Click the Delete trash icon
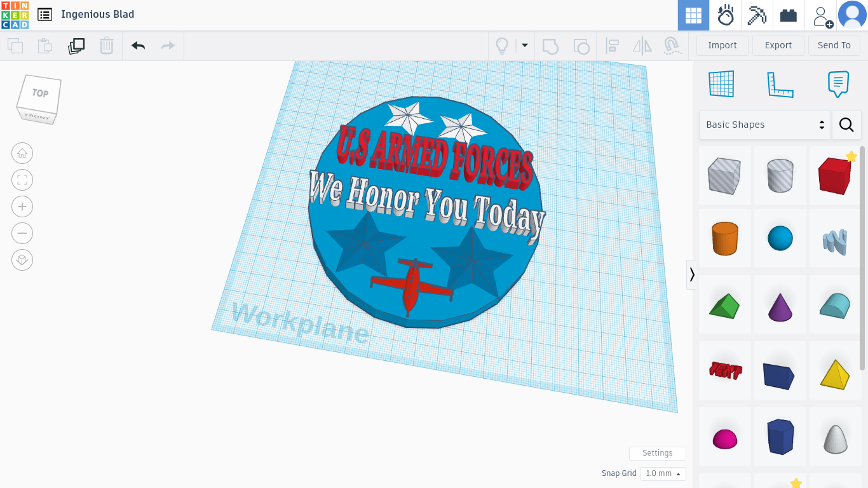Screen dimensions: 868x488 click(107, 46)
